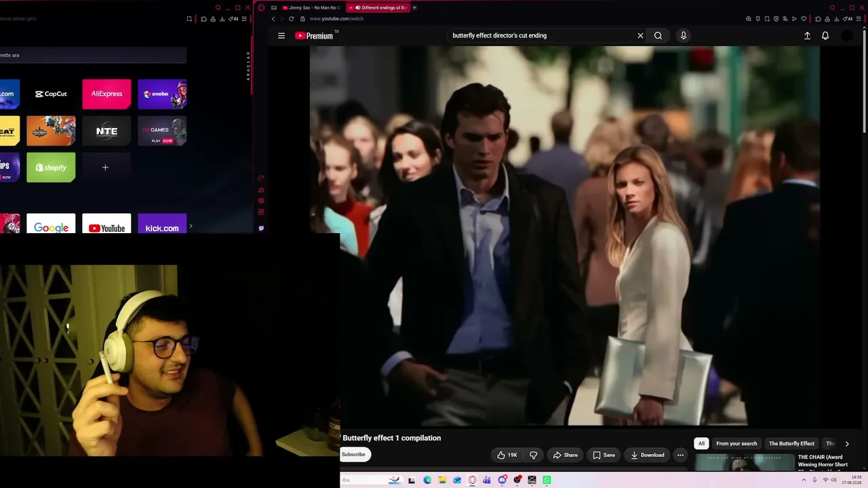Download the Butterfly effect video
The width and height of the screenshot is (868, 488).
tap(647, 455)
